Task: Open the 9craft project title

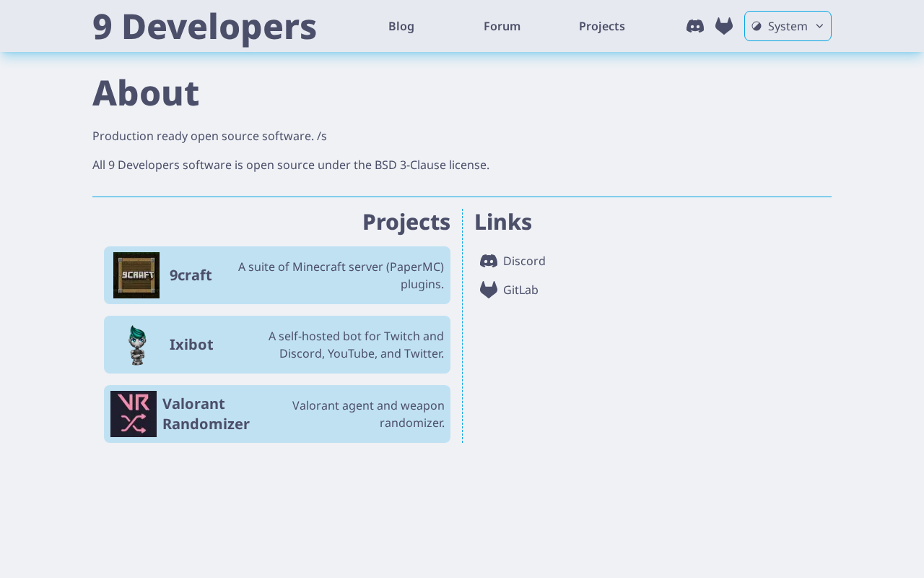Action: click(191, 275)
